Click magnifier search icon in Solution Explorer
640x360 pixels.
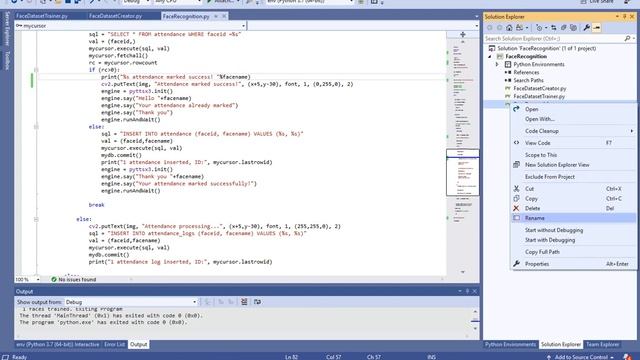627,38
